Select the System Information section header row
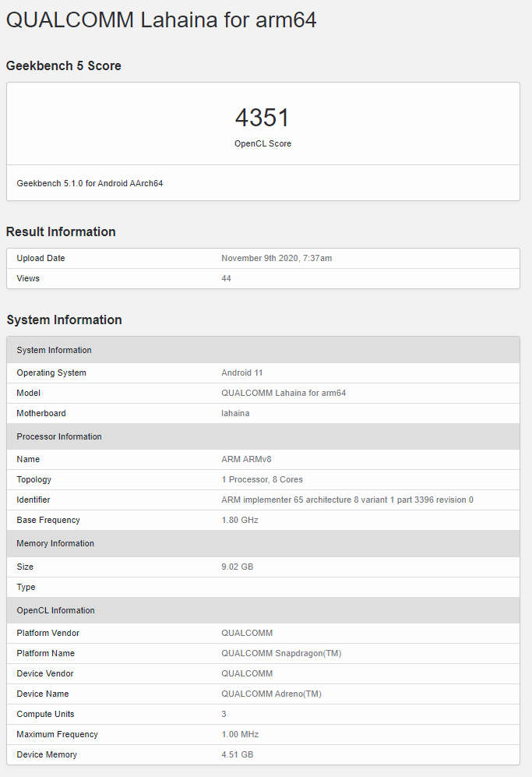The width and height of the screenshot is (532, 777). point(263,350)
